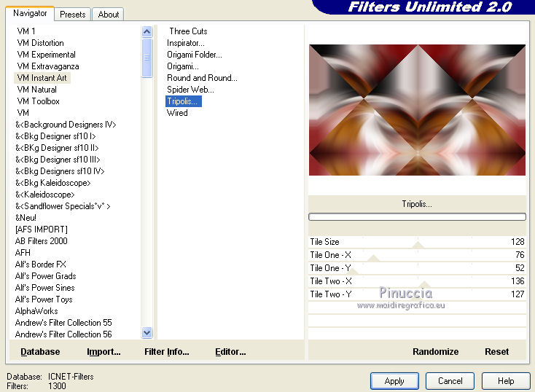Choose the Spider Web... filter

(190, 90)
